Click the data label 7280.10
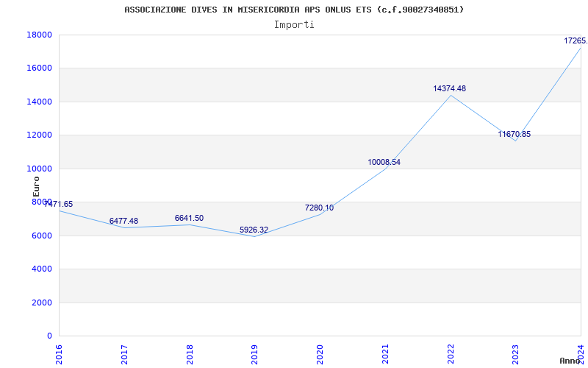588x368 pixels. (x=319, y=208)
